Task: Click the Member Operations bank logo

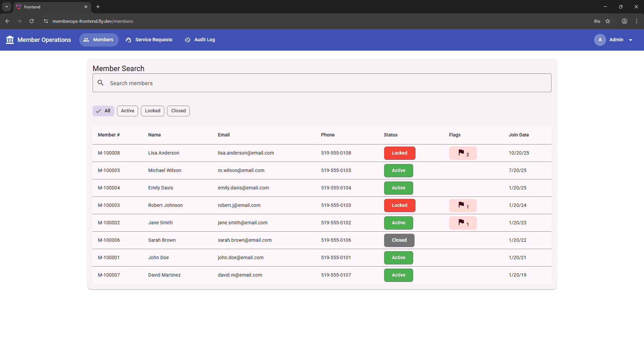Action: [10, 40]
